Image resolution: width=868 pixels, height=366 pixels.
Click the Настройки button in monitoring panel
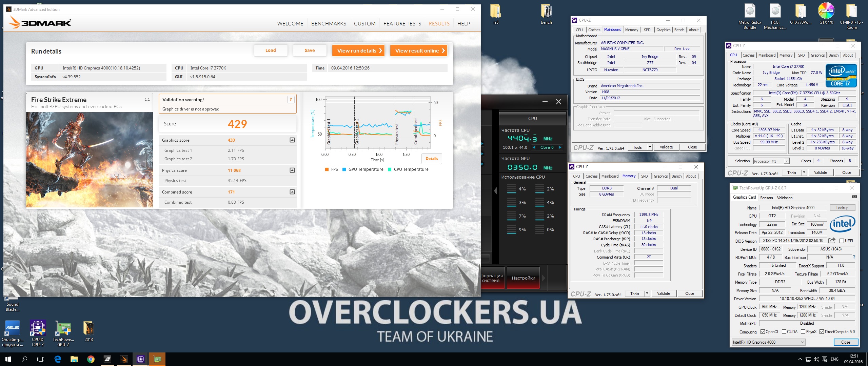524,278
